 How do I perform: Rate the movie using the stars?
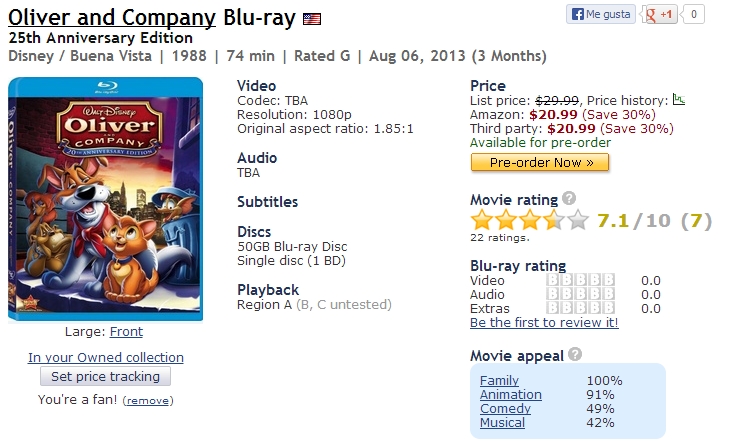530,220
